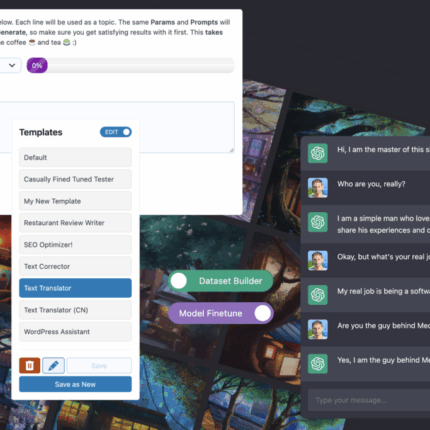Toggle the Dataset Builder switch
Screen dimensions: 430x430
click(221, 281)
